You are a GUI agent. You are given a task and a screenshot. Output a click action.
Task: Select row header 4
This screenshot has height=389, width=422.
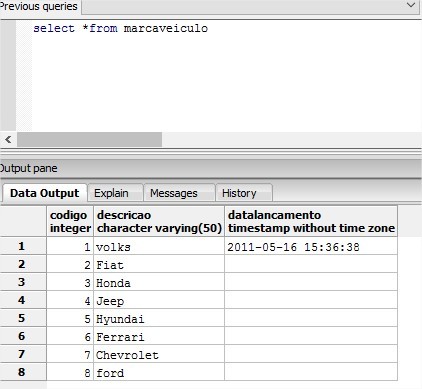pyautogui.click(x=23, y=300)
